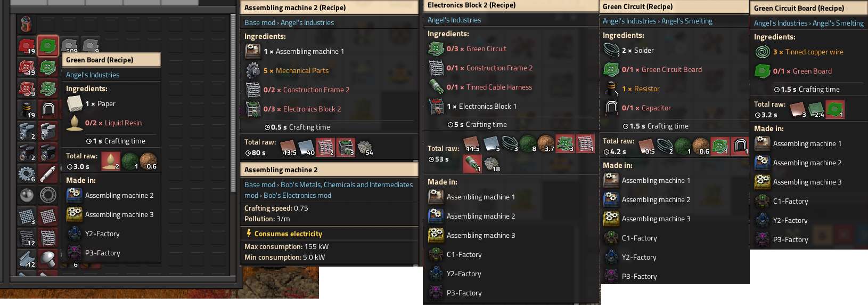Click the Liquid Resin ingredient icon

[x=75, y=123]
